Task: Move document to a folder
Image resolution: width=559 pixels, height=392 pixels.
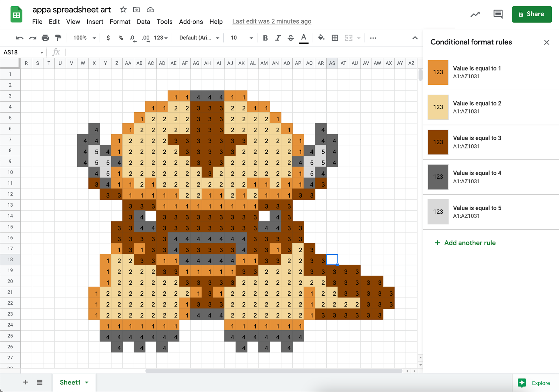Action: point(137,10)
